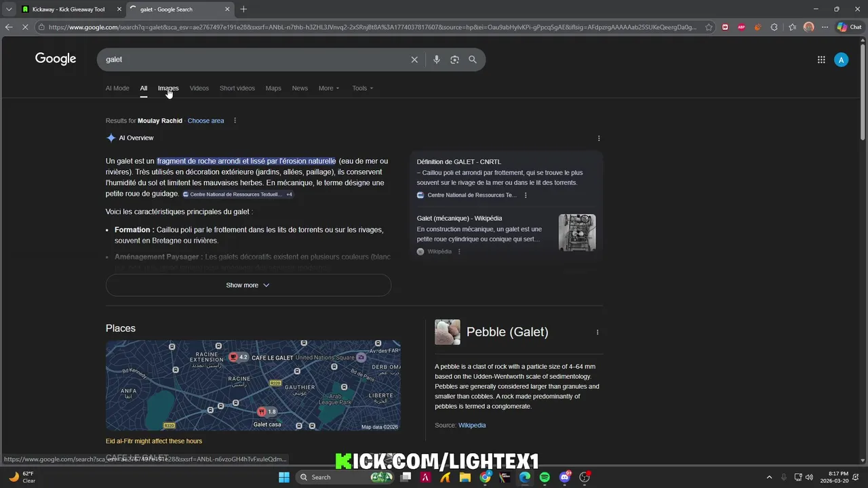The height and width of the screenshot is (488, 868).
Task: Switch to Images results tab
Action: point(168,88)
